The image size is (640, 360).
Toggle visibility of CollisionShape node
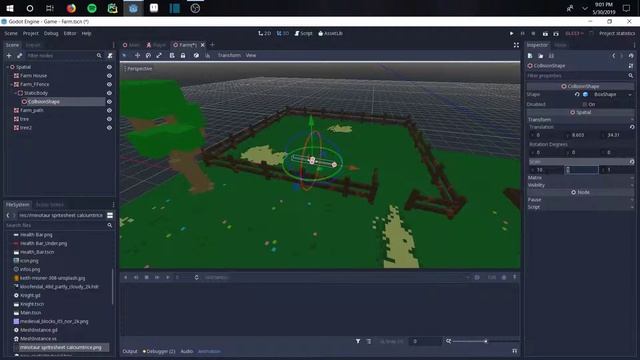109,102
